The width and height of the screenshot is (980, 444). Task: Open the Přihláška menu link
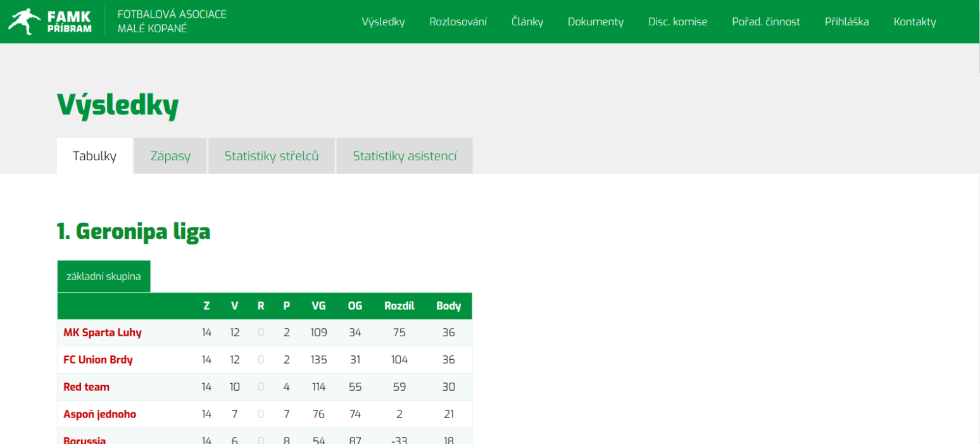[846, 22]
